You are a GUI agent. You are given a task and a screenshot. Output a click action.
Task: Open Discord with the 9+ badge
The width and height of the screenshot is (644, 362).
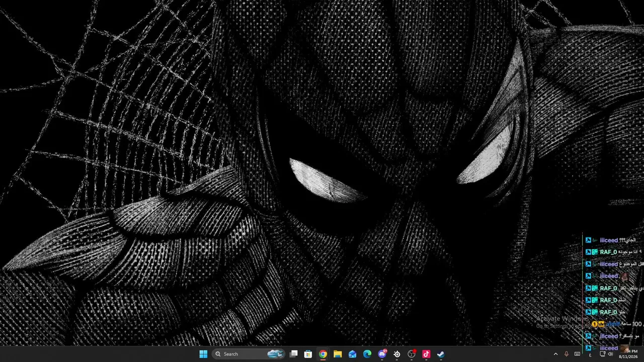coord(382,354)
